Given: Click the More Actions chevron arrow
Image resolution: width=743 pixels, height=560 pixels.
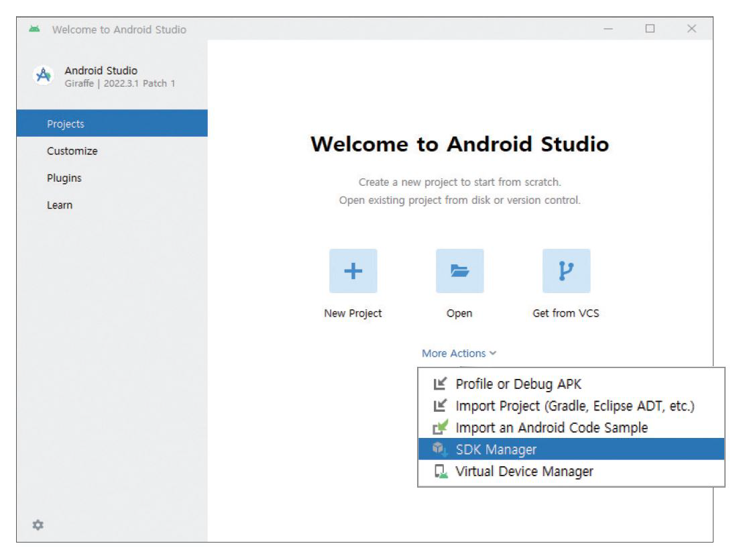Looking at the screenshot, I should coord(493,353).
